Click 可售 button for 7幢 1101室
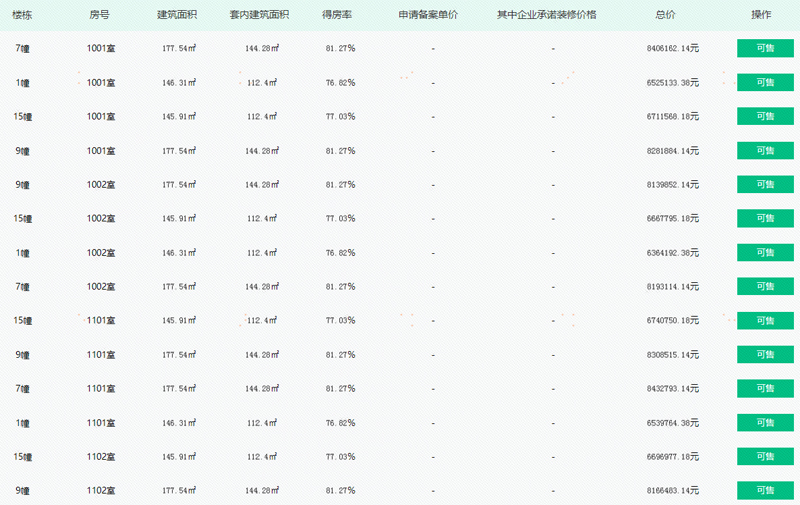The image size is (800, 505). pyautogui.click(x=765, y=389)
